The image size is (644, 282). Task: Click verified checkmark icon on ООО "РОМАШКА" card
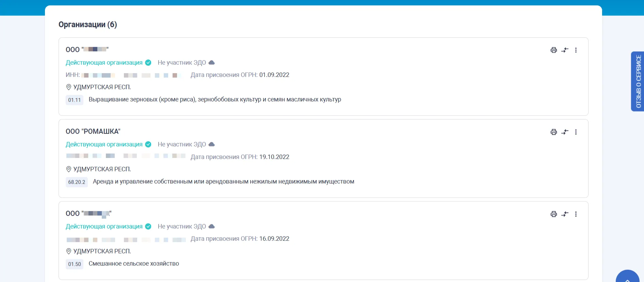[148, 144]
